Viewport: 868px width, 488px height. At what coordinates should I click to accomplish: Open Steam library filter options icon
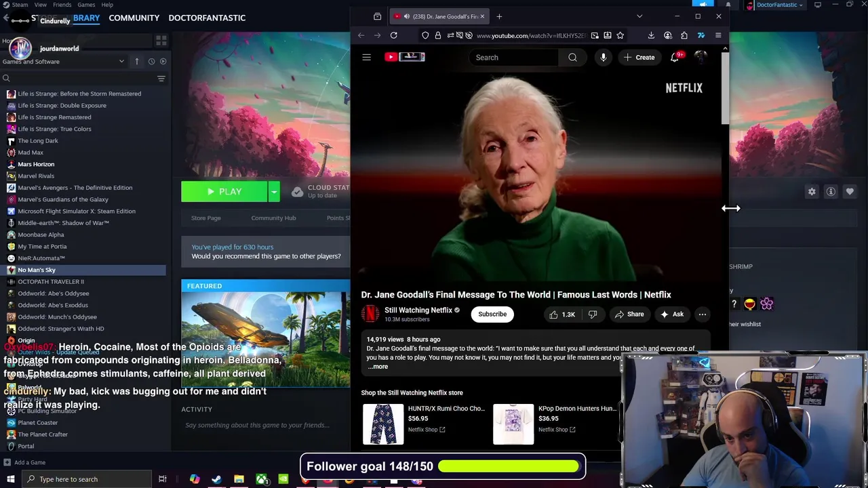pyautogui.click(x=161, y=79)
